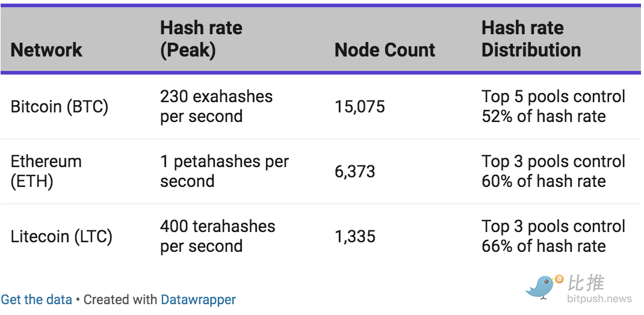644x315 pixels.
Task: Click the Node Count column header
Action: click(385, 50)
